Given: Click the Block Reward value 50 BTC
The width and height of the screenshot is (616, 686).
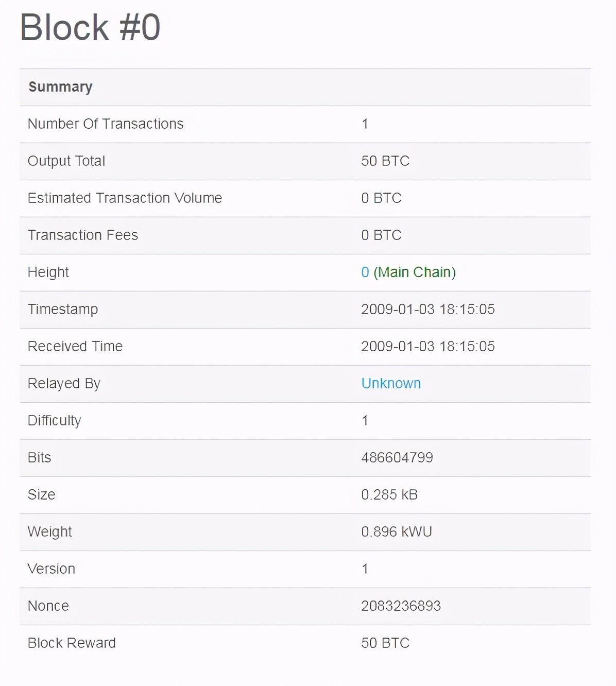Looking at the screenshot, I should [385, 643].
